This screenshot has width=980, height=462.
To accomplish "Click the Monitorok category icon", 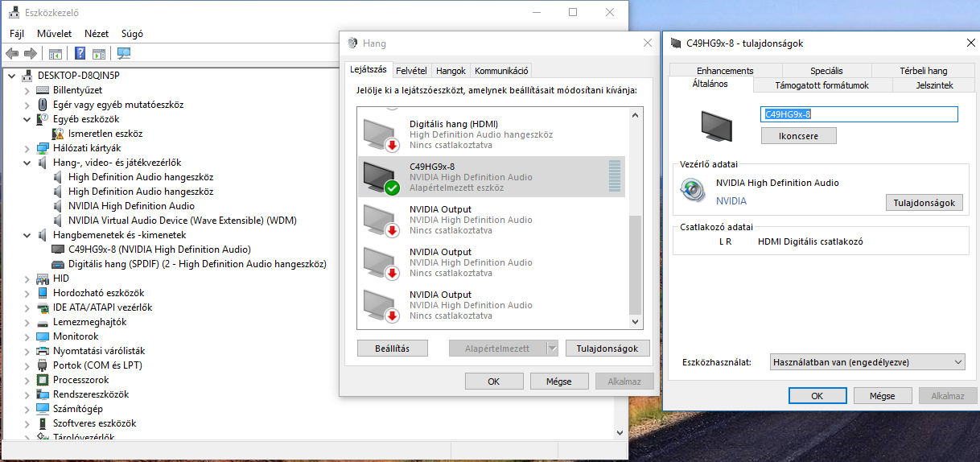I will (43, 336).
